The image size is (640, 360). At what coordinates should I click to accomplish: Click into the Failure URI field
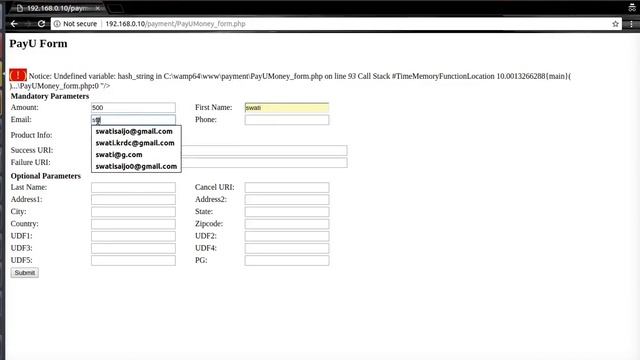pyautogui.click(x=264, y=162)
